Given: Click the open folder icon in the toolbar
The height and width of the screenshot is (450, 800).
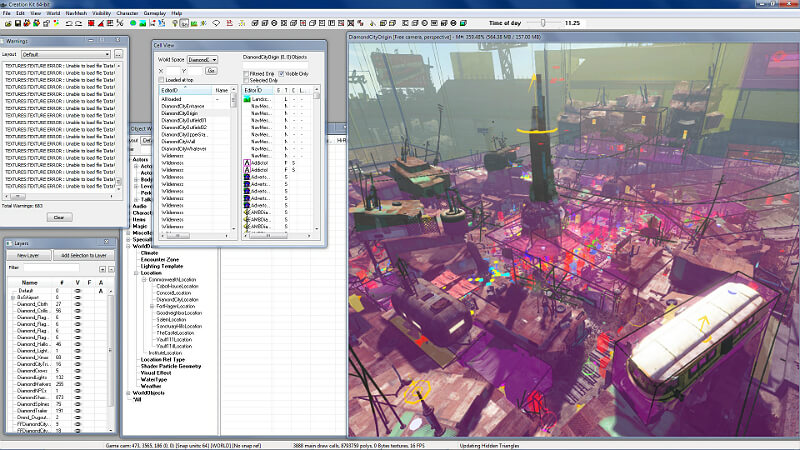Looking at the screenshot, I should 6,22.
